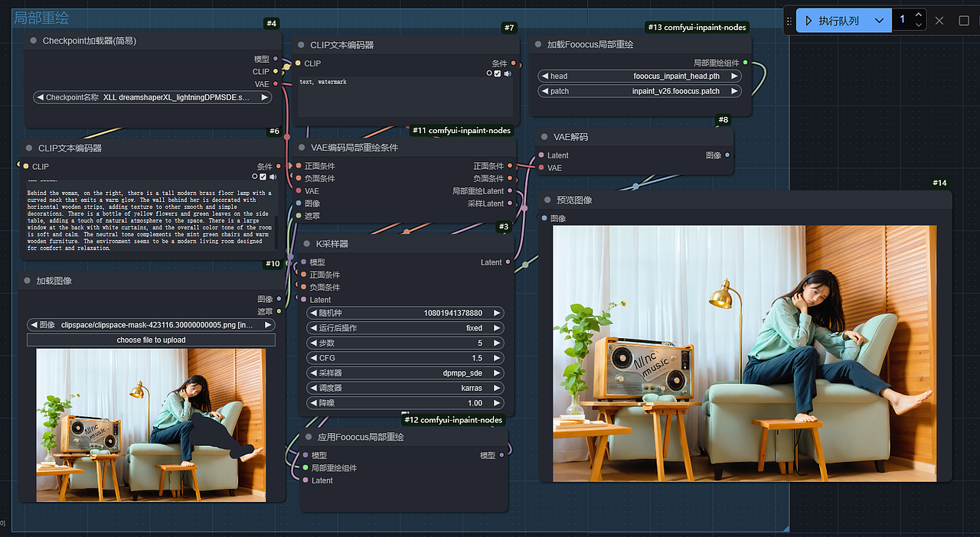
Task: Toggle the checkbox in the 'text, watermark' CLIP node
Action: pos(498,73)
